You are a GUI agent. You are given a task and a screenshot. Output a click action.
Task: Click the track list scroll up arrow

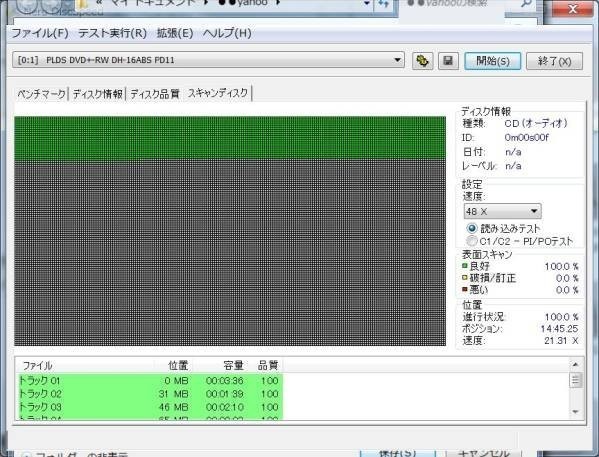(575, 365)
